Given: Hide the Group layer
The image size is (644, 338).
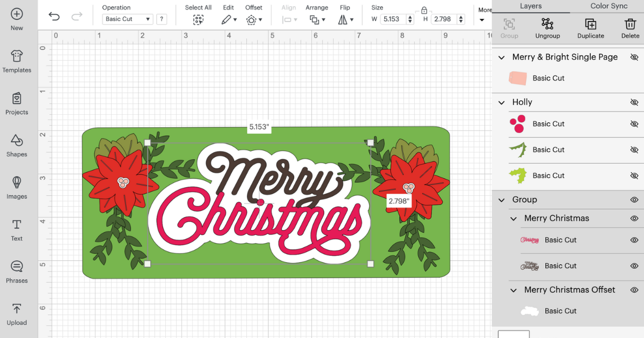Looking at the screenshot, I should [634, 200].
